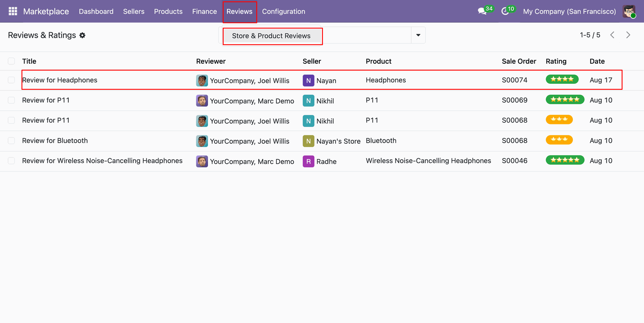This screenshot has height=323, width=644.
Task: Sort by the Seller column header
Action: (x=312, y=61)
